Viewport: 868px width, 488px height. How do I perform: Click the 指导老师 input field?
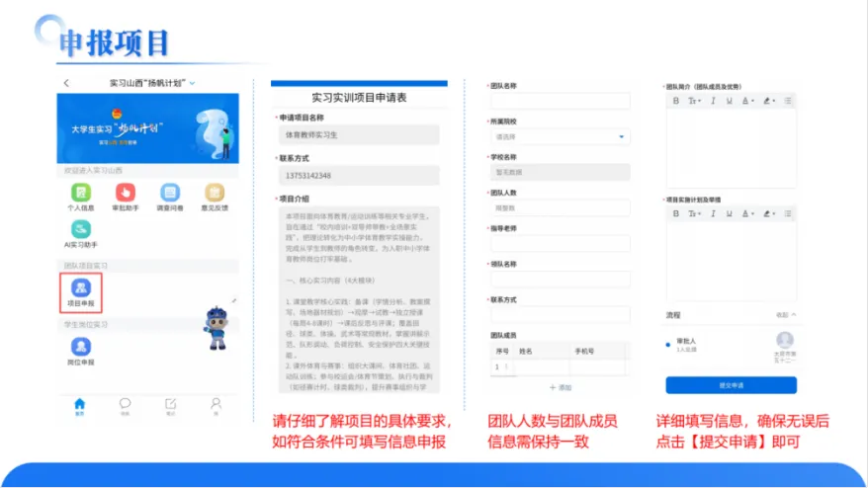pyautogui.click(x=561, y=243)
